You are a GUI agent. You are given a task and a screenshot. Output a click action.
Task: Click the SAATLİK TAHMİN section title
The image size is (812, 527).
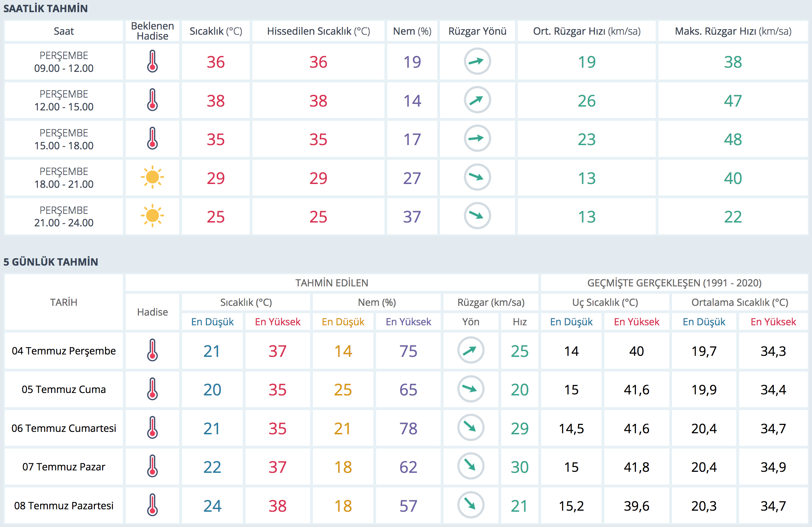tap(45, 8)
